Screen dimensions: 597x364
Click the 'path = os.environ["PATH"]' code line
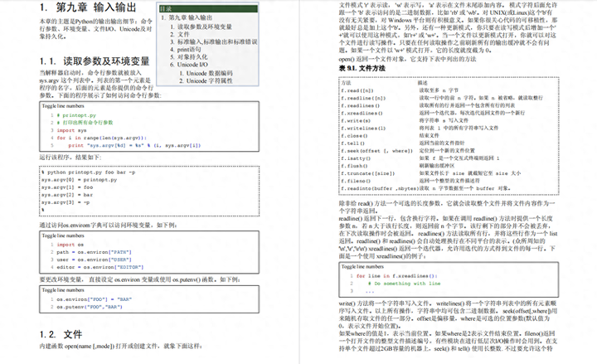coord(94,252)
